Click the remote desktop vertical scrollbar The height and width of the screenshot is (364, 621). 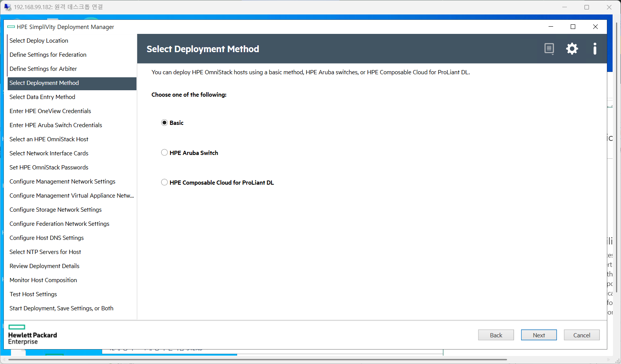point(616,157)
